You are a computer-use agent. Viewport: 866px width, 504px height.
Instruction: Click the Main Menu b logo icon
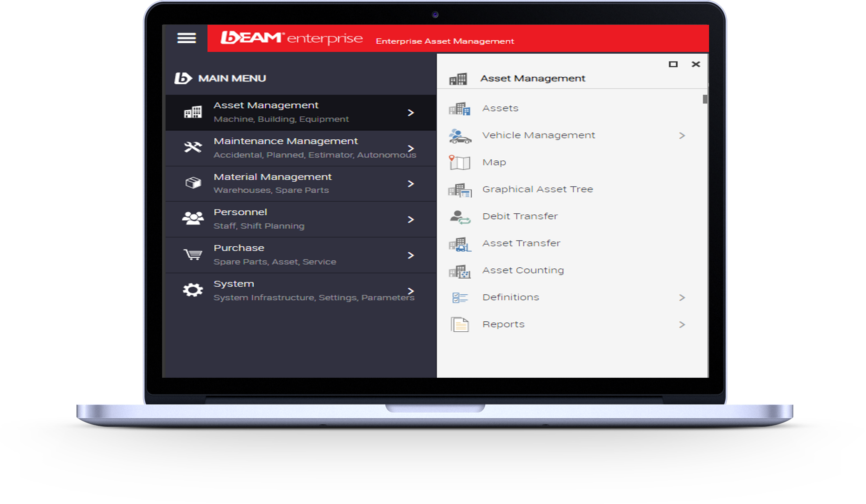(x=183, y=78)
